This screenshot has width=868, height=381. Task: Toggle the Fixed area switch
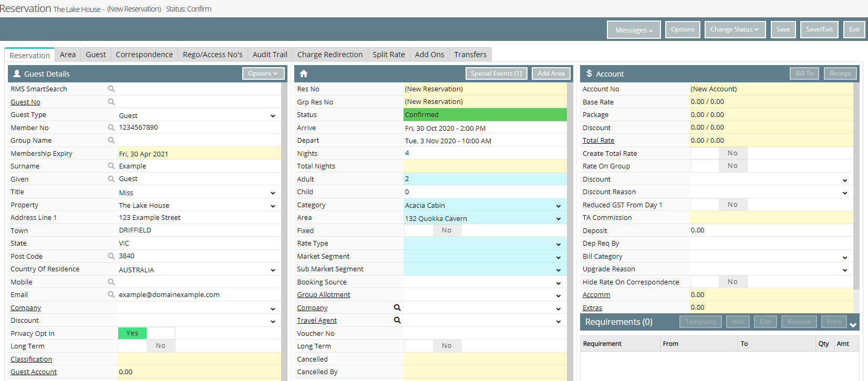click(x=433, y=230)
